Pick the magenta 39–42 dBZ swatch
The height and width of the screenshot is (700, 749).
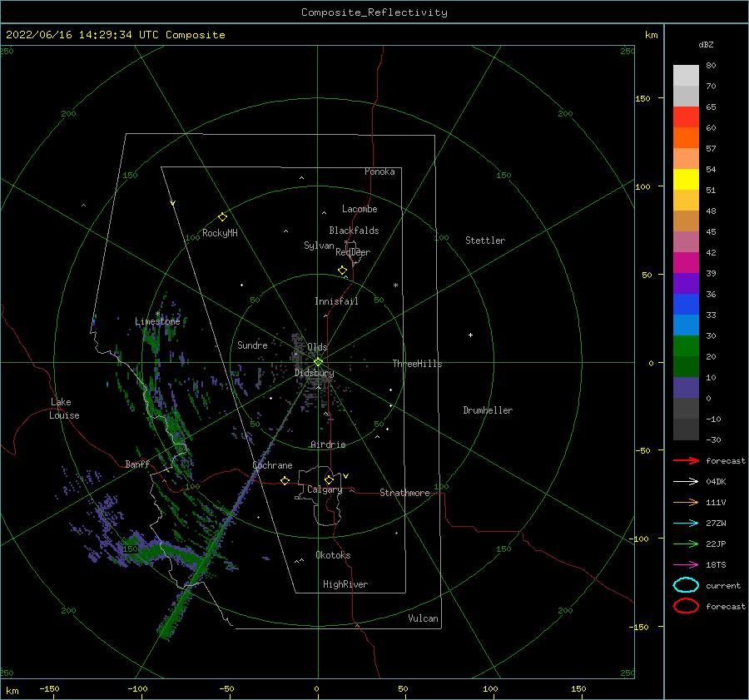coord(686,263)
